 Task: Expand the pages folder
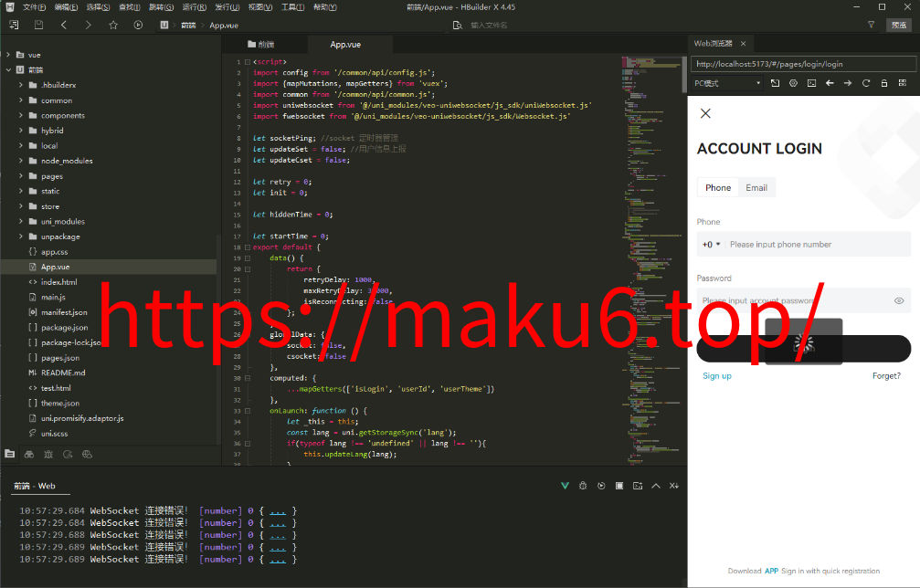click(20, 175)
